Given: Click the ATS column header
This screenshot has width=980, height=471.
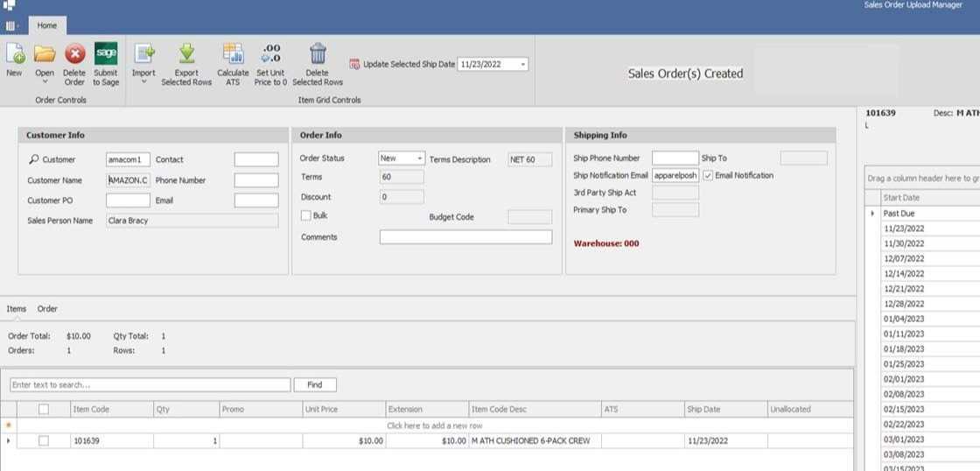Looking at the screenshot, I should tap(642, 409).
